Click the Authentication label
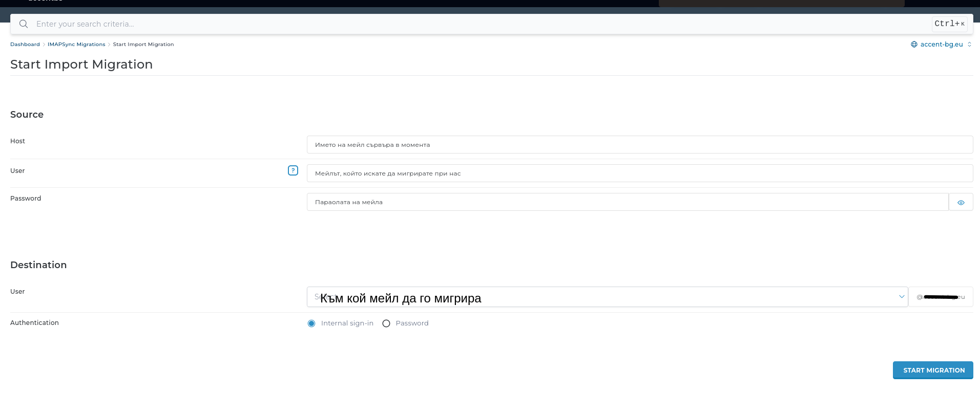 pyautogui.click(x=34, y=323)
